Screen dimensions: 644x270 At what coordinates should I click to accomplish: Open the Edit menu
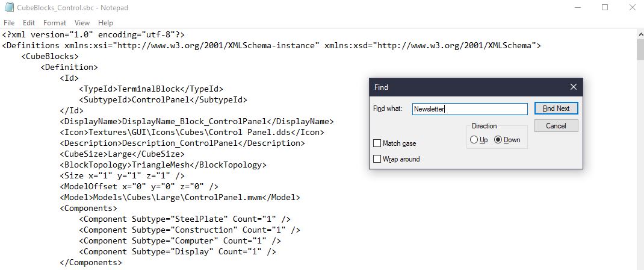click(x=29, y=23)
